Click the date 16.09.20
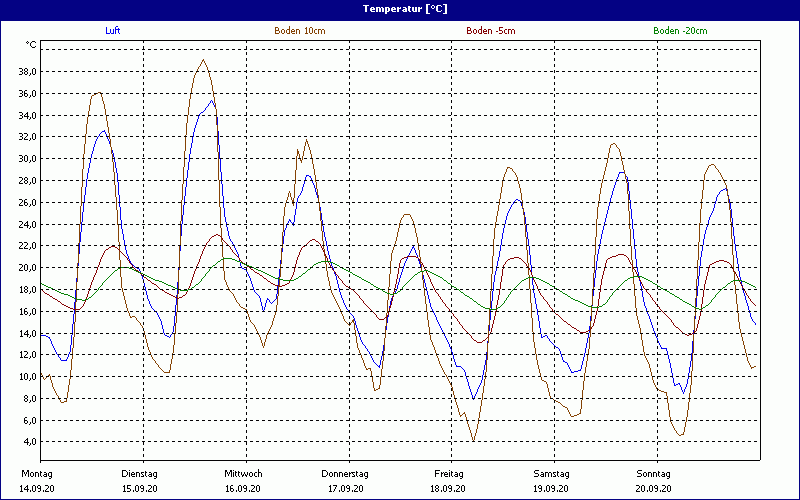This screenshot has width=800, height=500. [243, 489]
